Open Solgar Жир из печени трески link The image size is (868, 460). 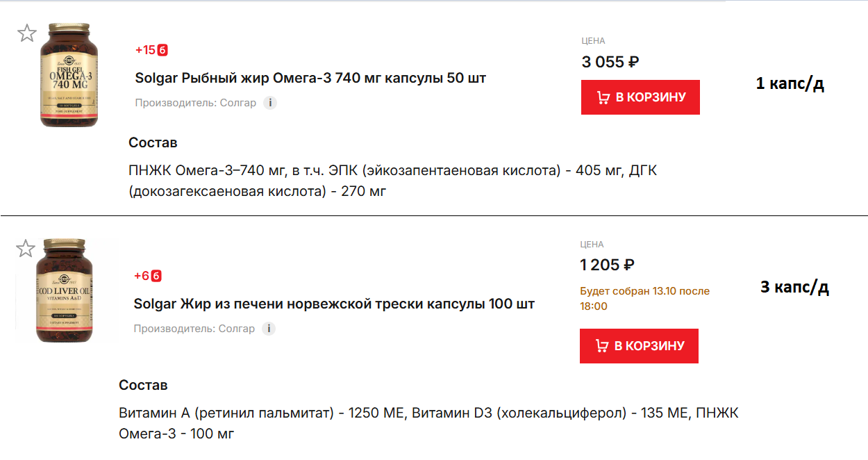point(334,304)
